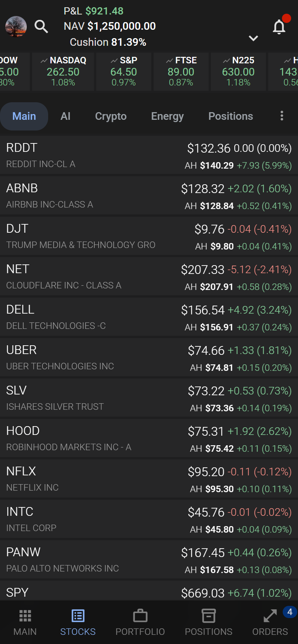Open the search magnifier icon
The image size is (298, 644).
click(x=41, y=27)
